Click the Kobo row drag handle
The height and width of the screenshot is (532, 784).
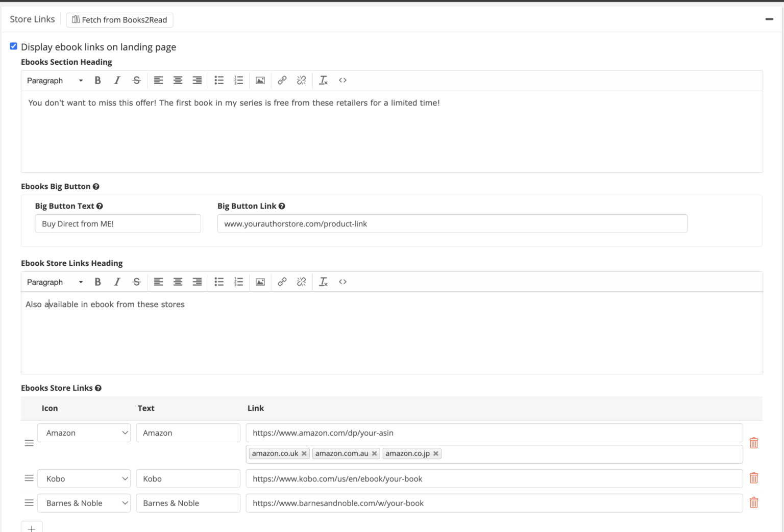tap(29, 478)
